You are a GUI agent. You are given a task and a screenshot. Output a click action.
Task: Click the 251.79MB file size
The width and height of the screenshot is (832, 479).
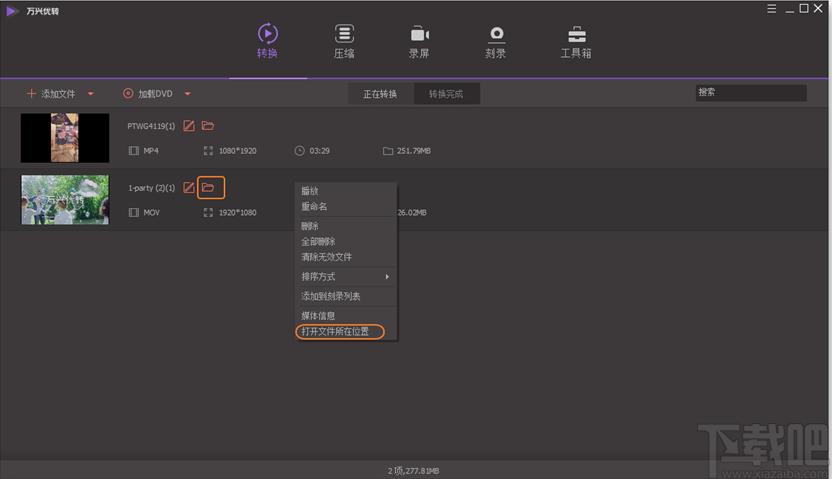click(414, 151)
